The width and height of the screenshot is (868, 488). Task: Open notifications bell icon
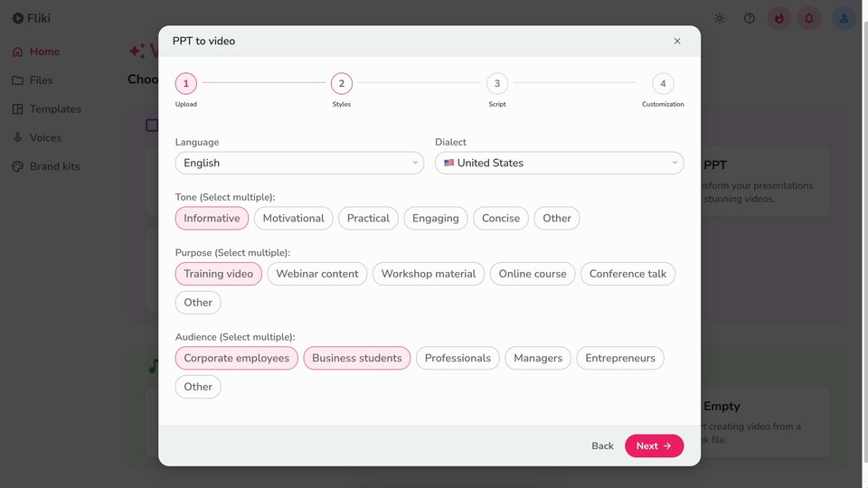(808, 18)
